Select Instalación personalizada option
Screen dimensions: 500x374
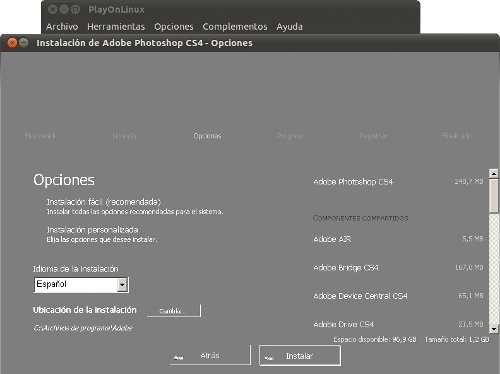point(92,230)
